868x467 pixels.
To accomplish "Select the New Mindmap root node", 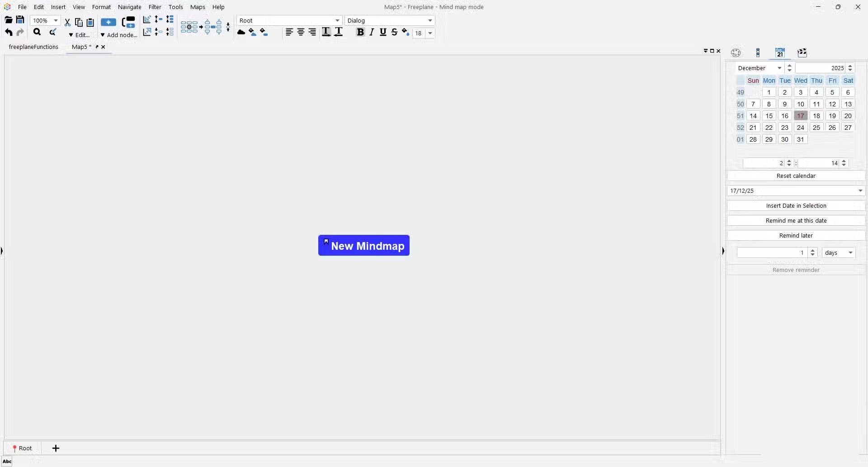I will tap(364, 245).
